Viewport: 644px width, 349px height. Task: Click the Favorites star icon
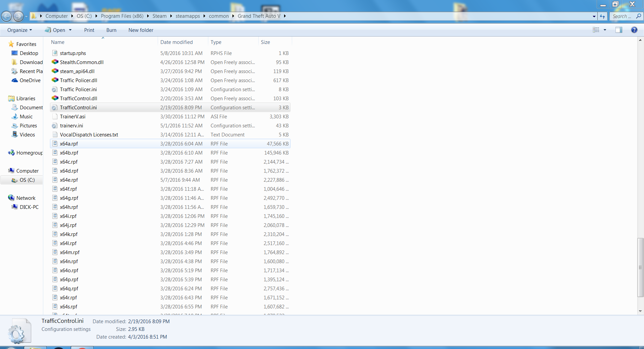[11, 44]
